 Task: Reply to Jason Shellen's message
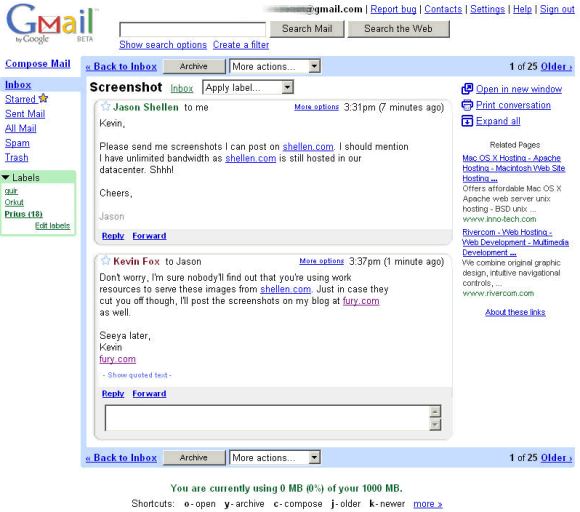[113, 236]
